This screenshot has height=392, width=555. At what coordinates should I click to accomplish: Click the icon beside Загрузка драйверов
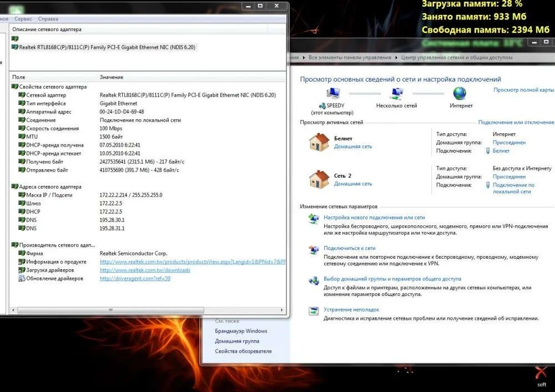click(22, 270)
